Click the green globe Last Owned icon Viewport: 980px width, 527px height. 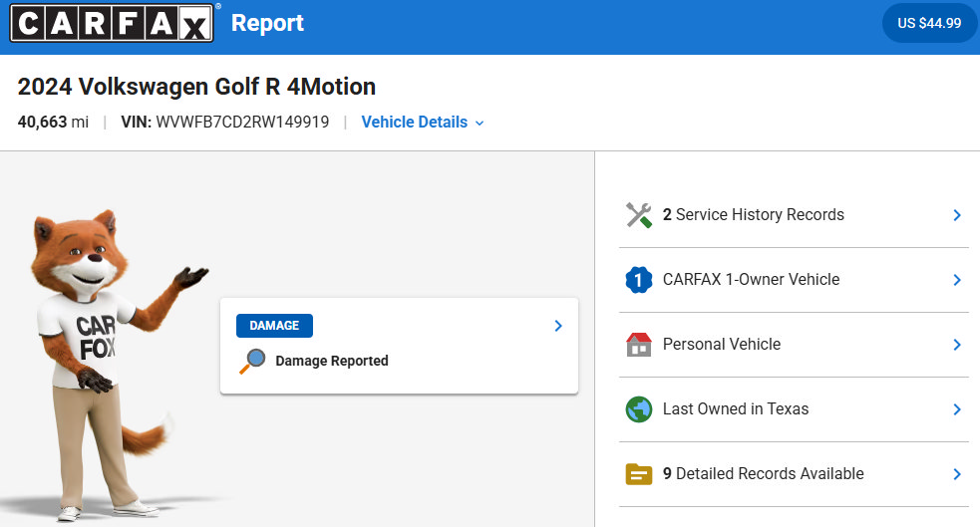(639, 409)
